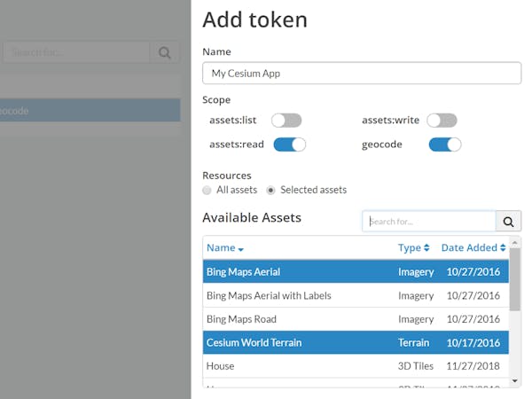Click the Terrain type cell
The image size is (532, 399).
(413, 342)
